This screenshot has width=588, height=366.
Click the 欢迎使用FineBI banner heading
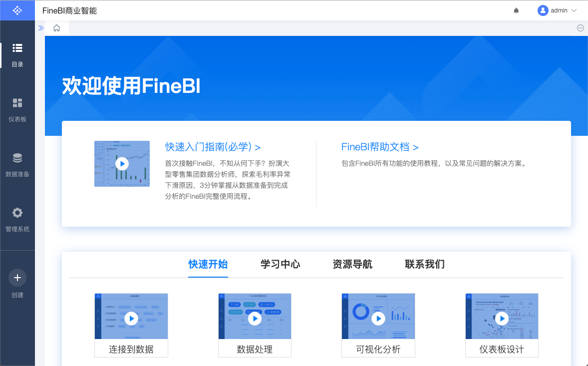[131, 85]
